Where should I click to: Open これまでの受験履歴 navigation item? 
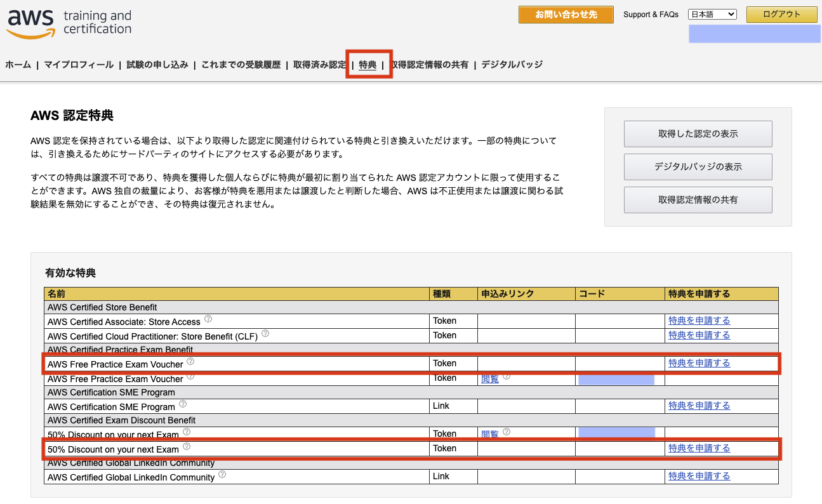tap(241, 64)
